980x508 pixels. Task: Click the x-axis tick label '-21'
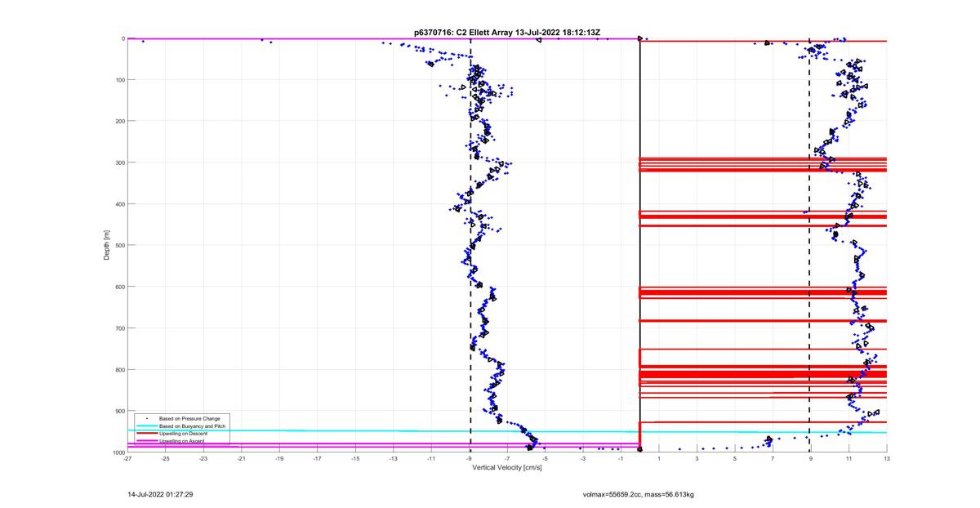click(x=241, y=459)
